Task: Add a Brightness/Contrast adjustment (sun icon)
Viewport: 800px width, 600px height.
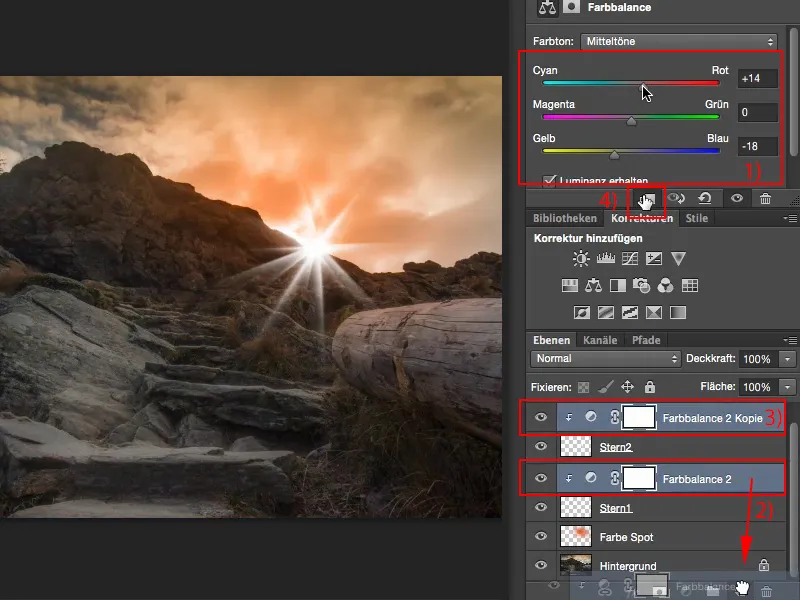Action: [581, 259]
